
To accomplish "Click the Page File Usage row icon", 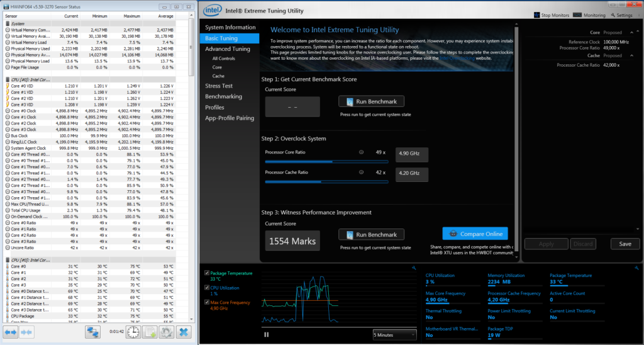I will click(x=8, y=67).
